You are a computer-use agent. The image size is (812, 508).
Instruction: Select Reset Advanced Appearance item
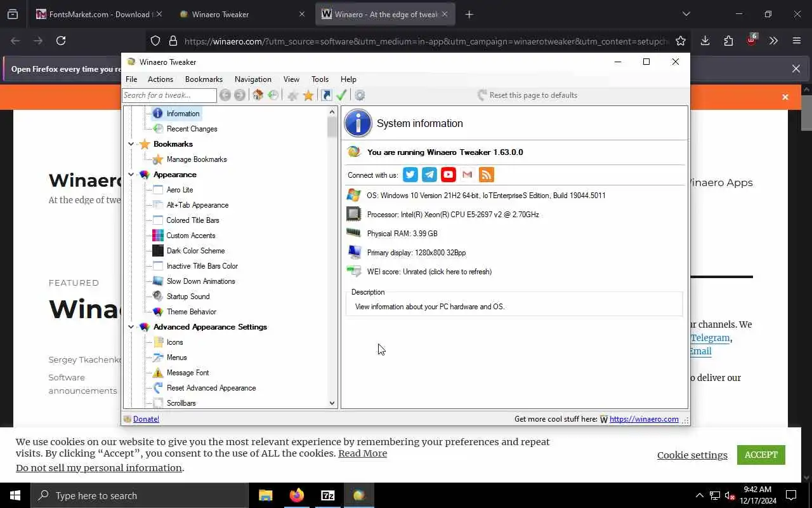205,388
